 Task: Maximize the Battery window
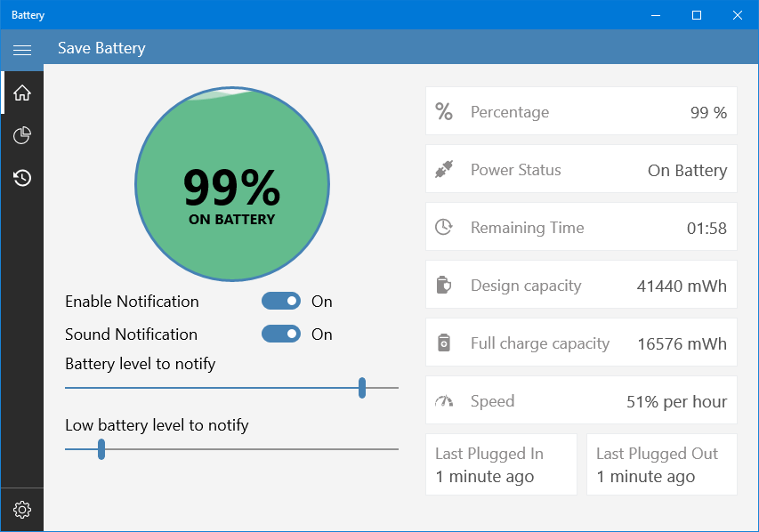point(697,15)
